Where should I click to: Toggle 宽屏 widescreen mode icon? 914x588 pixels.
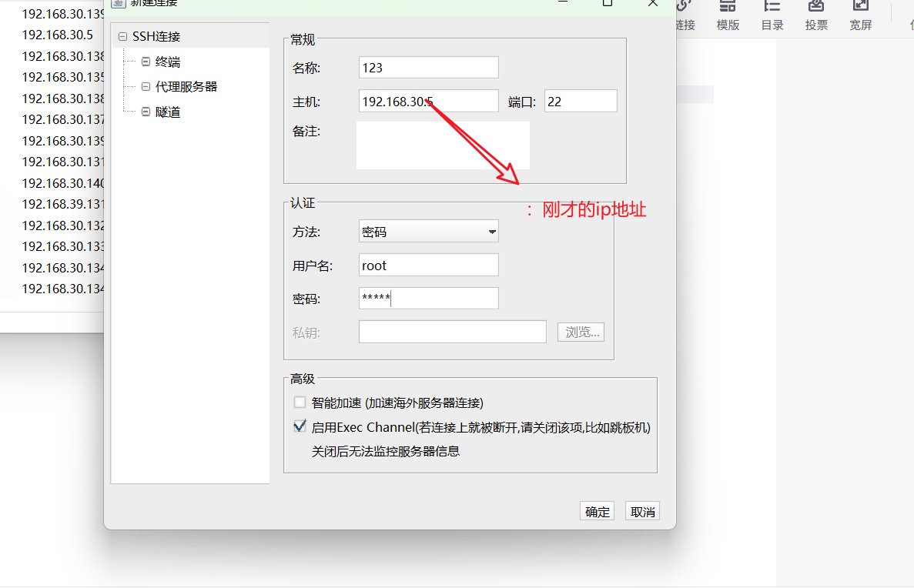[x=860, y=15]
